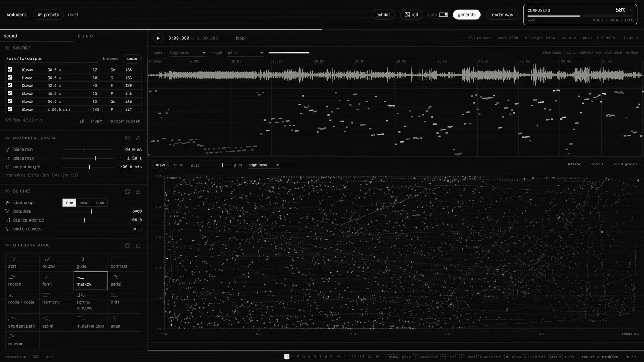
Task: Open the colour brightness dropdown
Action: [188, 53]
